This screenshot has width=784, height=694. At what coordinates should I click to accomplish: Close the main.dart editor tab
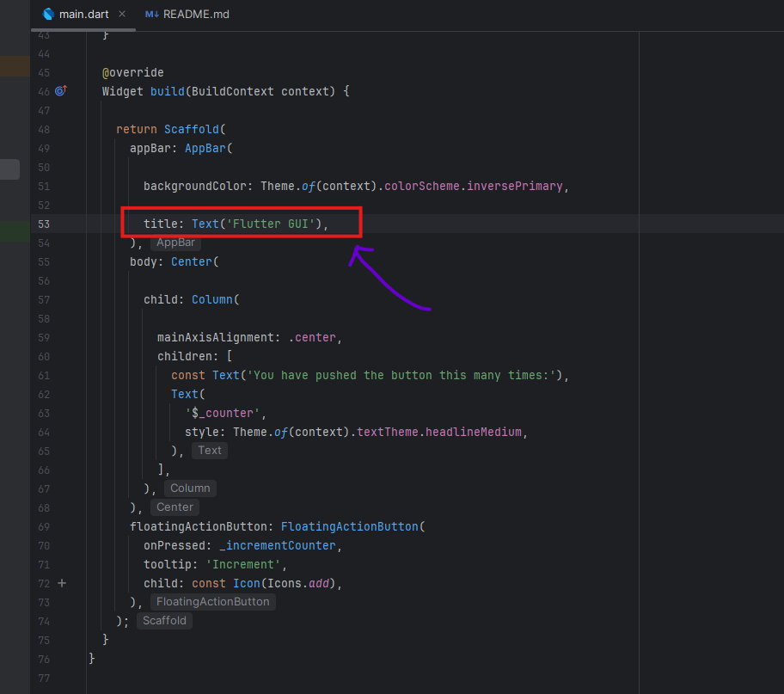click(x=121, y=15)
